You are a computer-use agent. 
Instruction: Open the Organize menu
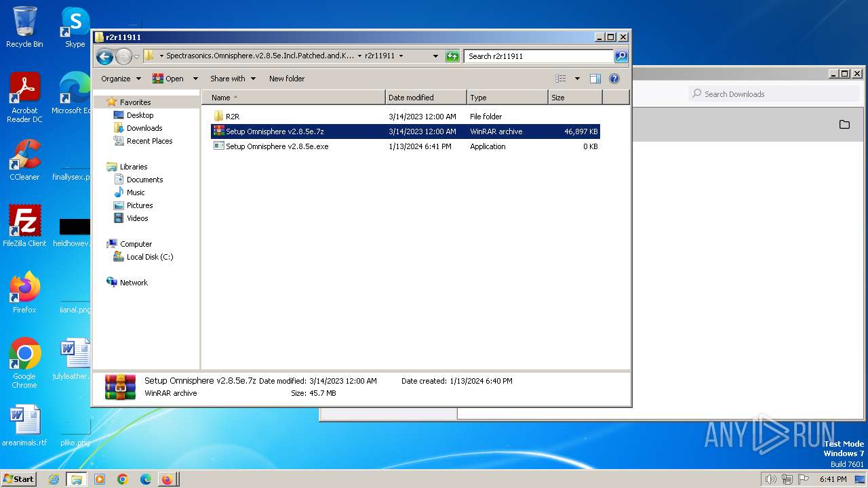[x=121, y=79]
